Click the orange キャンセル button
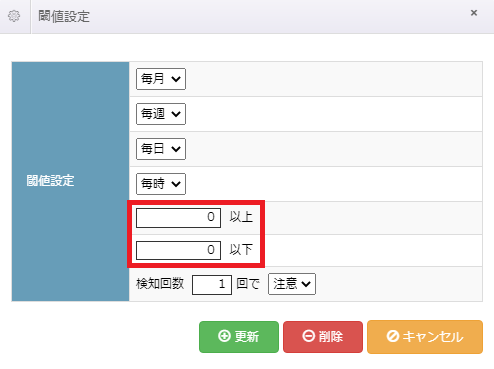Viewport: 494px width, 369px height. tap(425, 337)
